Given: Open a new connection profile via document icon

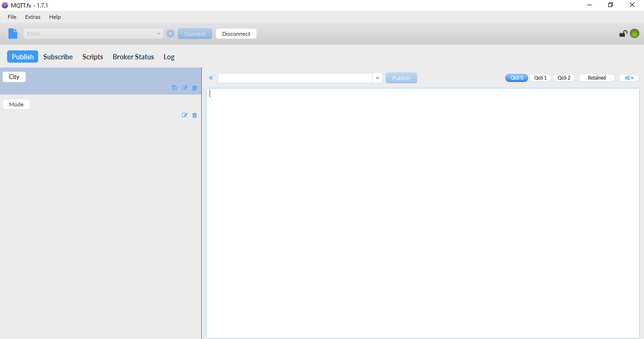Looking at the screenshot, I should (x=13, y=33).
